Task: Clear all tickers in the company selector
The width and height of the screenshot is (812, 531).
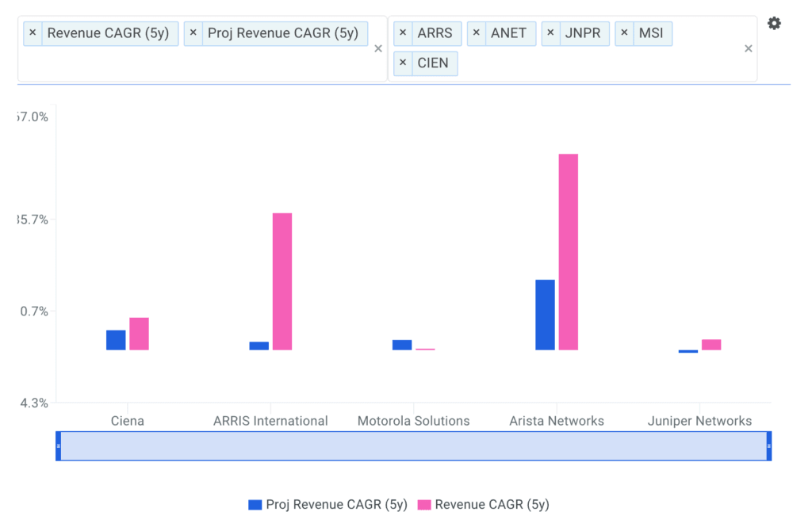Action: click(x=748, y=49)
